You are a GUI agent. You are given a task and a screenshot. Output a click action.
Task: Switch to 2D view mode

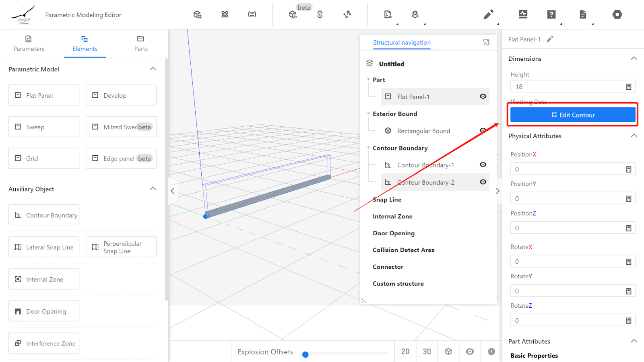click(x=405, y=352)
